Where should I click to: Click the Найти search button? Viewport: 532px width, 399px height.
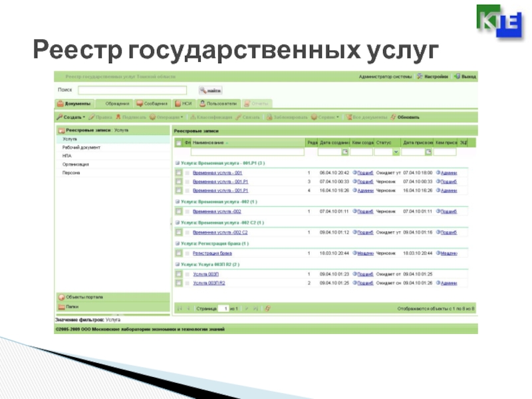point(210,90)
